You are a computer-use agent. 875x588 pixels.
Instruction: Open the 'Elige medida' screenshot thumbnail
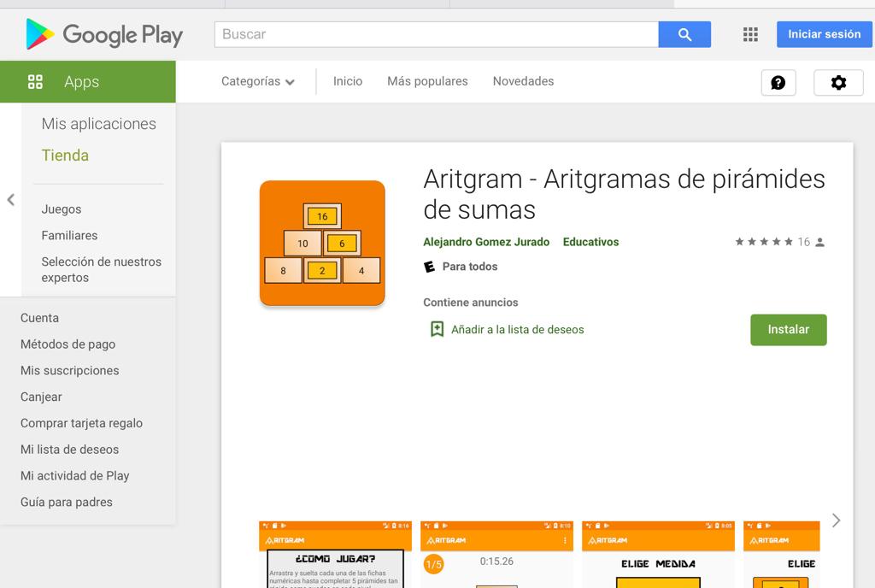(x=659, y=554)
